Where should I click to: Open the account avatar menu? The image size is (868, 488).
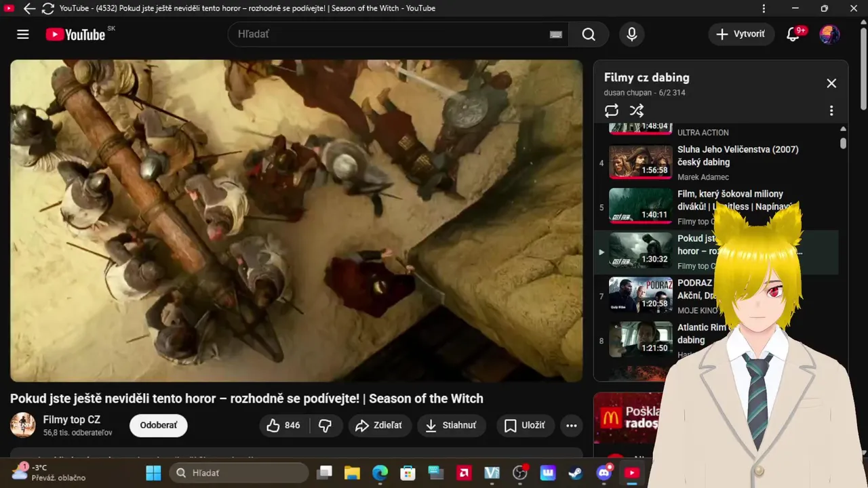[829, 34]
